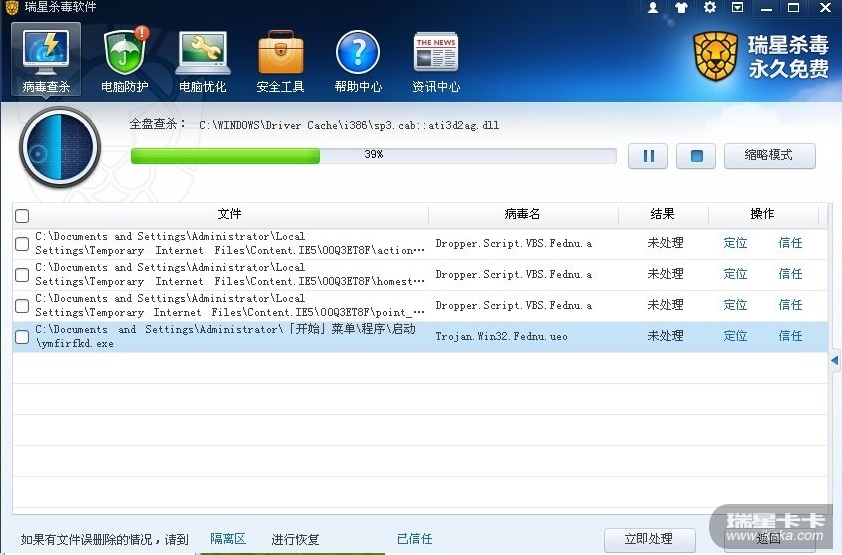Open the 帮助中心 help tab
Image resolution: width=842 pixels, height=555 pixels.
[x=358, y=61]
